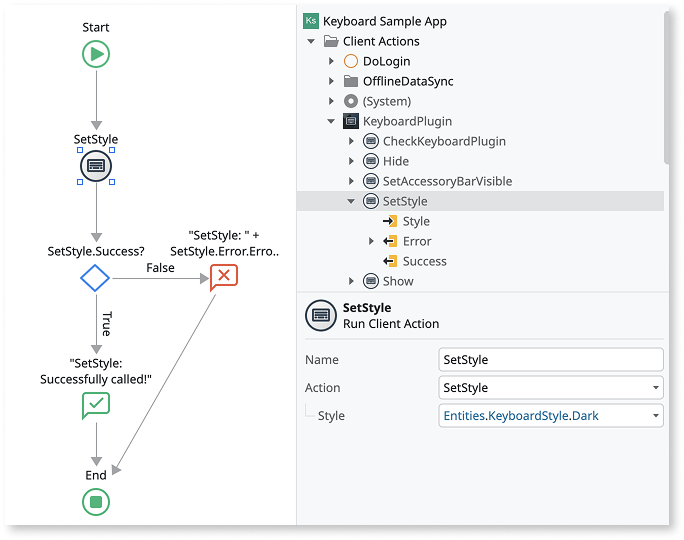Click the 'Run Client Action' subtitle text
Screen dimensions: 684x540
391,324
